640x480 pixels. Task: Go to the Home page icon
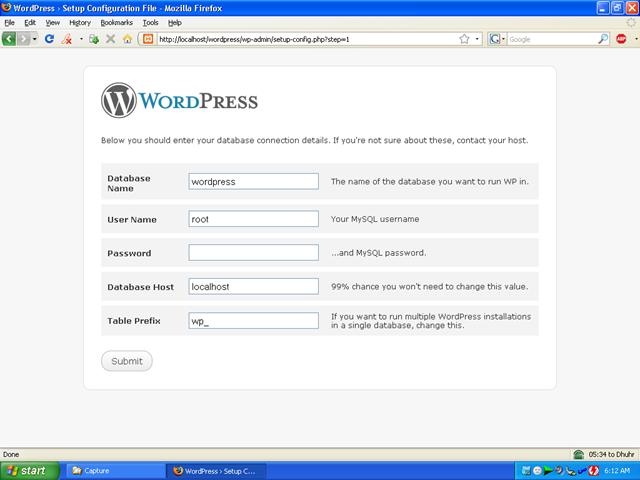[x=127, y=39]
